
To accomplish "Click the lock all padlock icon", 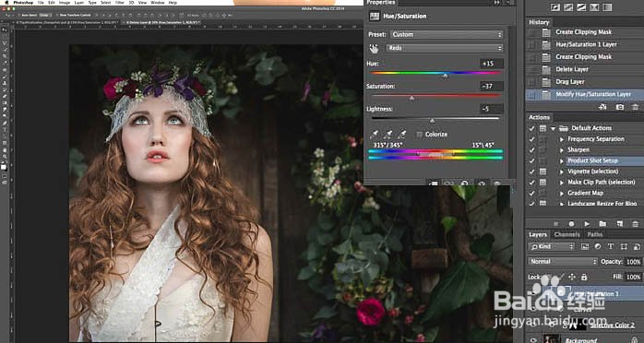I will pyautogui.click(x=584, y=277).
